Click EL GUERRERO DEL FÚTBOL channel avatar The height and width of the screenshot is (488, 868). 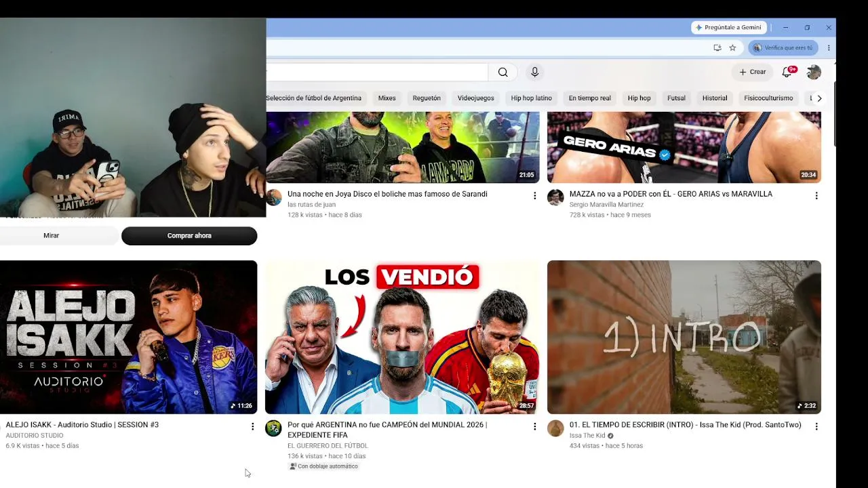click(273, 428)
